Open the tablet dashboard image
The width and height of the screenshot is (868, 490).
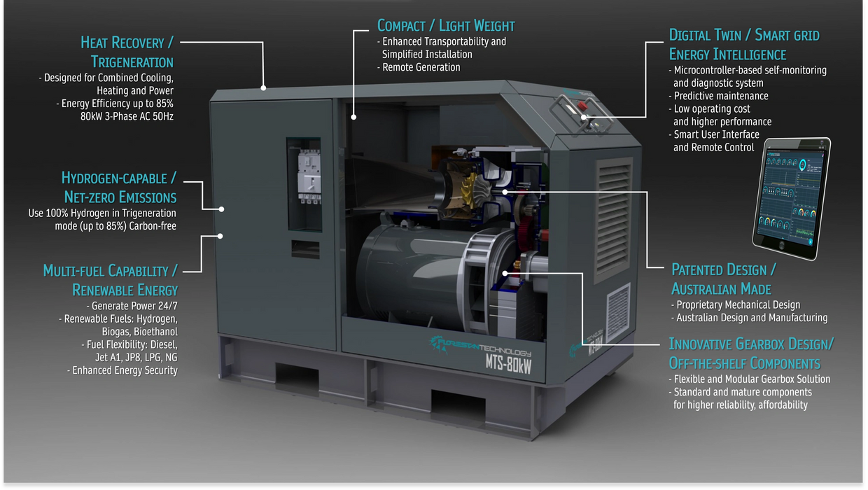tap(792, 198)
